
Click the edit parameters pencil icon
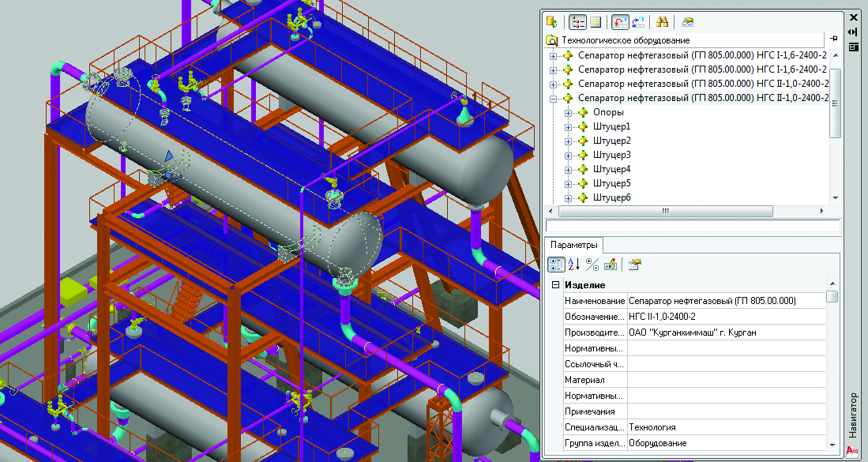click(610, 264)
